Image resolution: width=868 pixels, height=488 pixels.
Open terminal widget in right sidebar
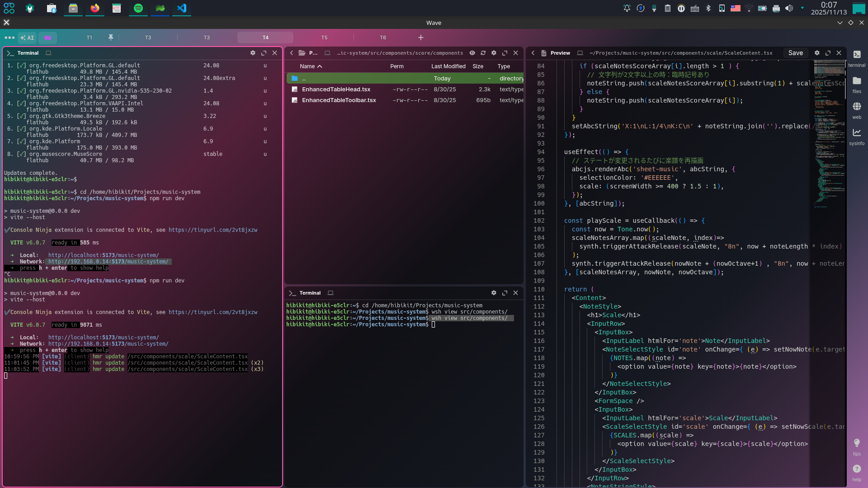tap(857, 58)
